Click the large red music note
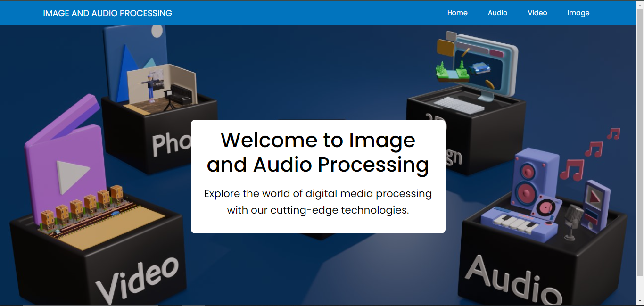The width and height of the screenshot is (644, 306). 572,170
